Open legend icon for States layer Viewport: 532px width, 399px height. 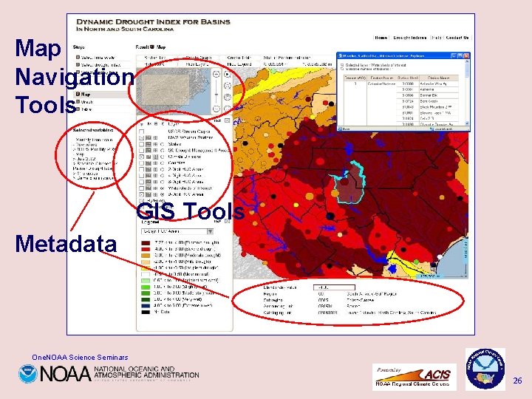149,144
